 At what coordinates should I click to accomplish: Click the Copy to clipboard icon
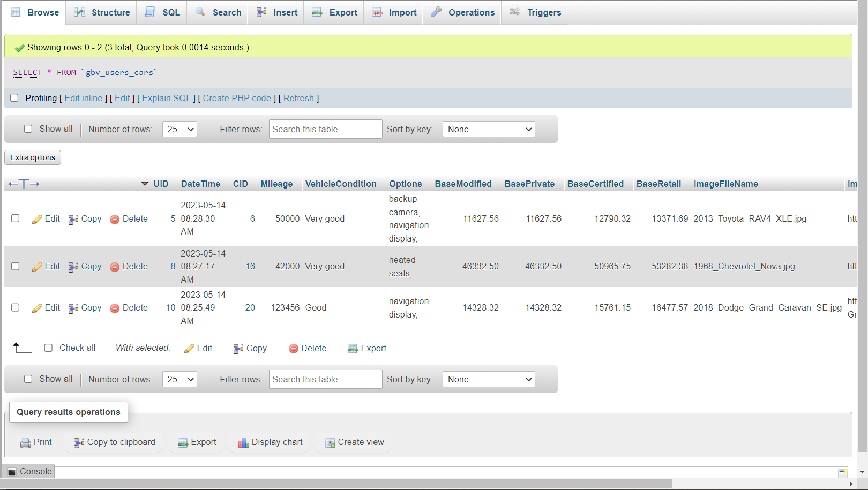click(x=79, y=442)
